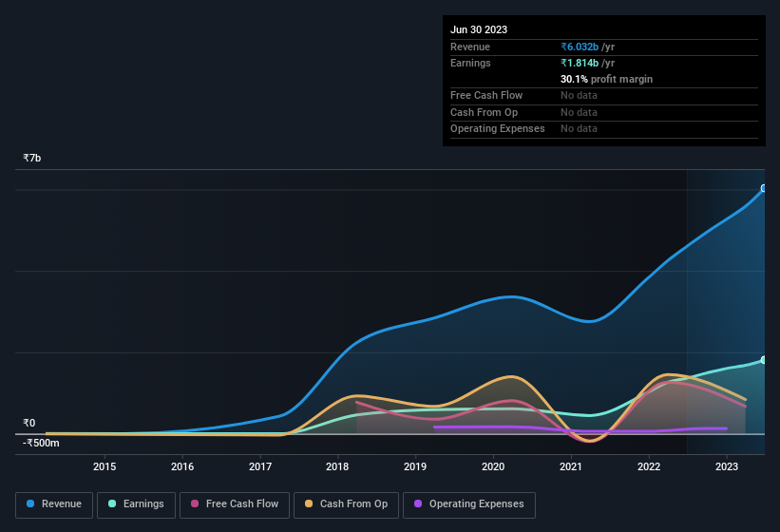Click the Revenue endpoint marker on blue line

coord(764,188)
